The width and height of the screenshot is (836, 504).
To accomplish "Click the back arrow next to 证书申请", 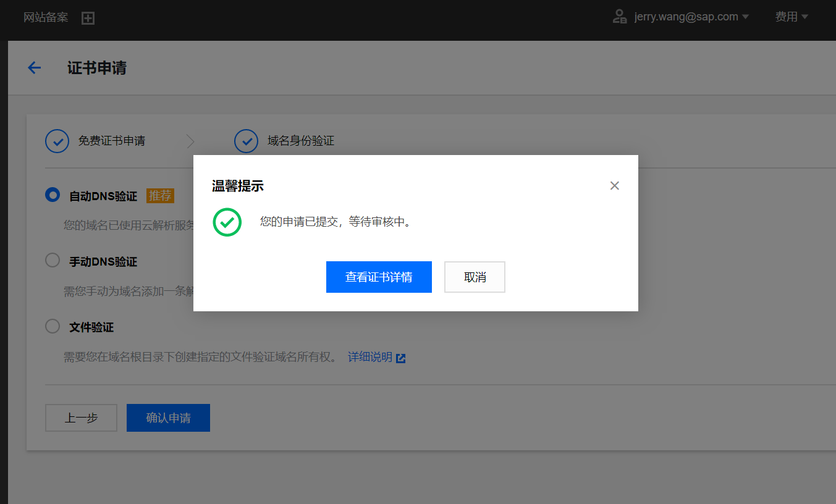I will tap(34, 68).
